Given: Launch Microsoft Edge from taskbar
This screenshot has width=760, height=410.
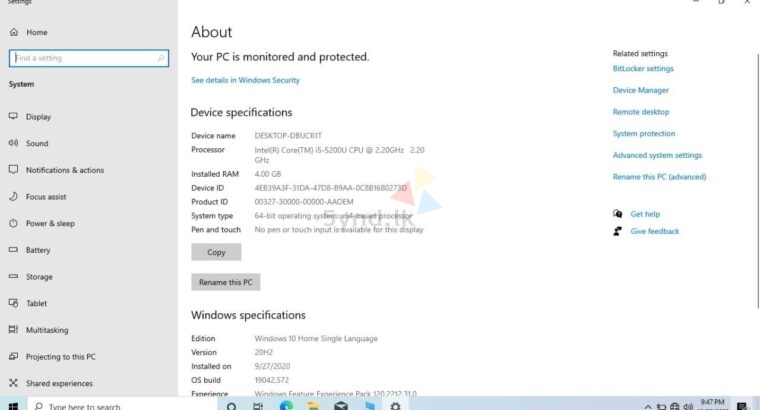Looking at the screenshot, I should (x=286, y=406).
